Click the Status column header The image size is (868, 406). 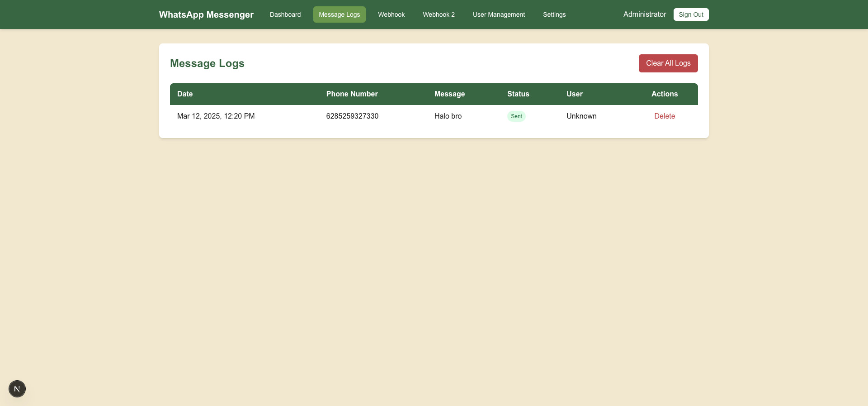518,94
